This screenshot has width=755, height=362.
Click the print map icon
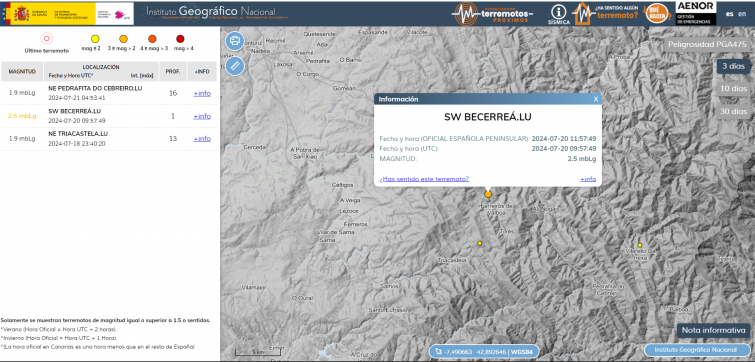(235, 40)
